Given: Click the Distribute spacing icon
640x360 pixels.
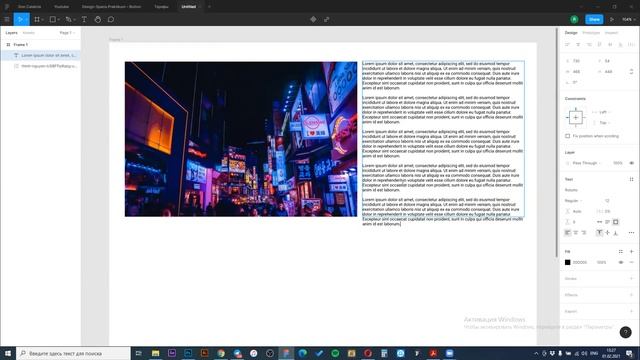Looking at the screenshot, I should pos(631,44).
